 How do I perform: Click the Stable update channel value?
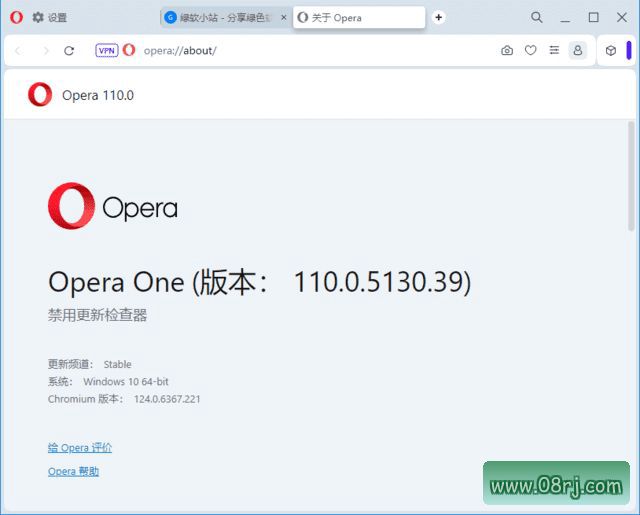tap(118, 364)
